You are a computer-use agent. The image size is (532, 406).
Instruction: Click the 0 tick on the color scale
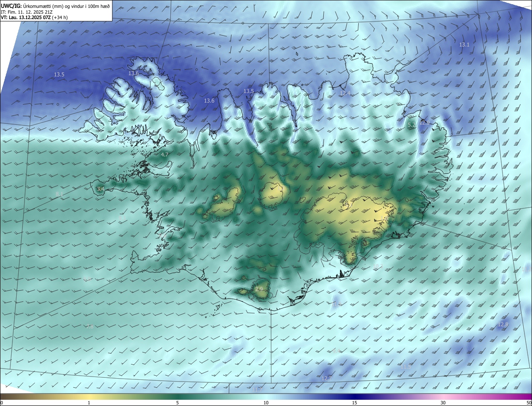tap(2, 403)
